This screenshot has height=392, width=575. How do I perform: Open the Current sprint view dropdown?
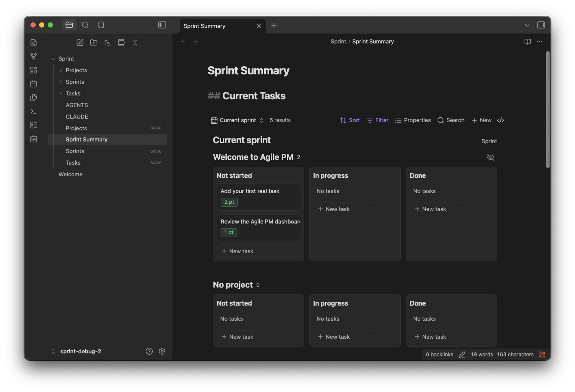click(x=237, y=120)
